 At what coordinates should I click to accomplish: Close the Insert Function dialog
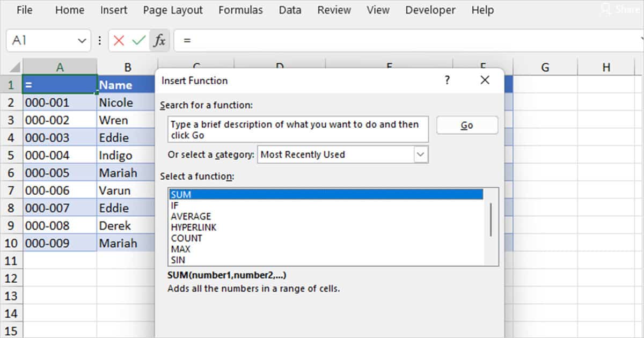(485, 80)
